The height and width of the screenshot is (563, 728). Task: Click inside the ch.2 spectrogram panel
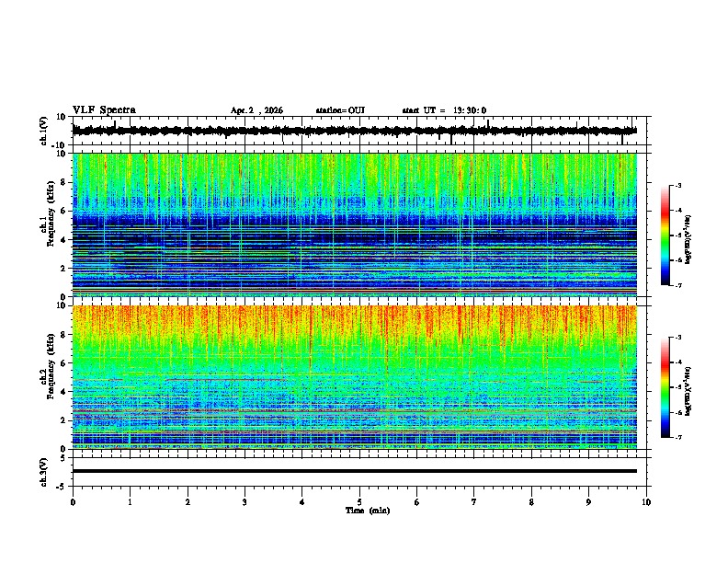[x=355, y=377]
